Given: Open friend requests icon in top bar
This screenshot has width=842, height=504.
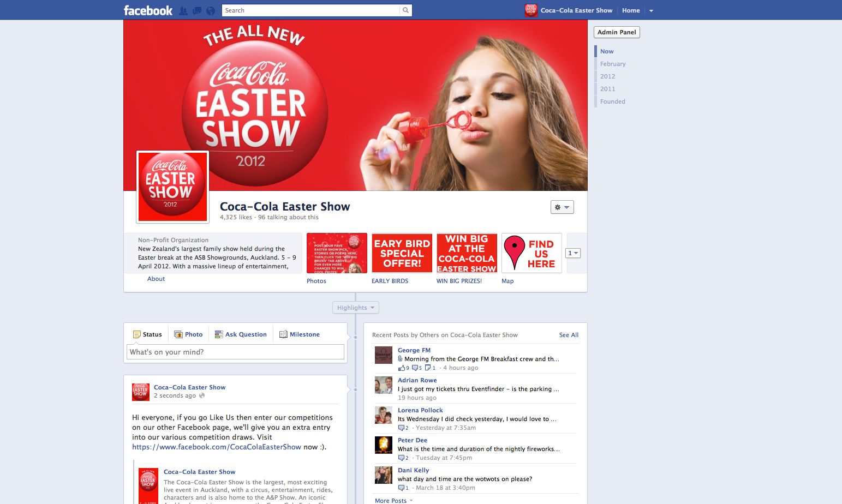Looking at the screenshot, I should coord(183,10).
